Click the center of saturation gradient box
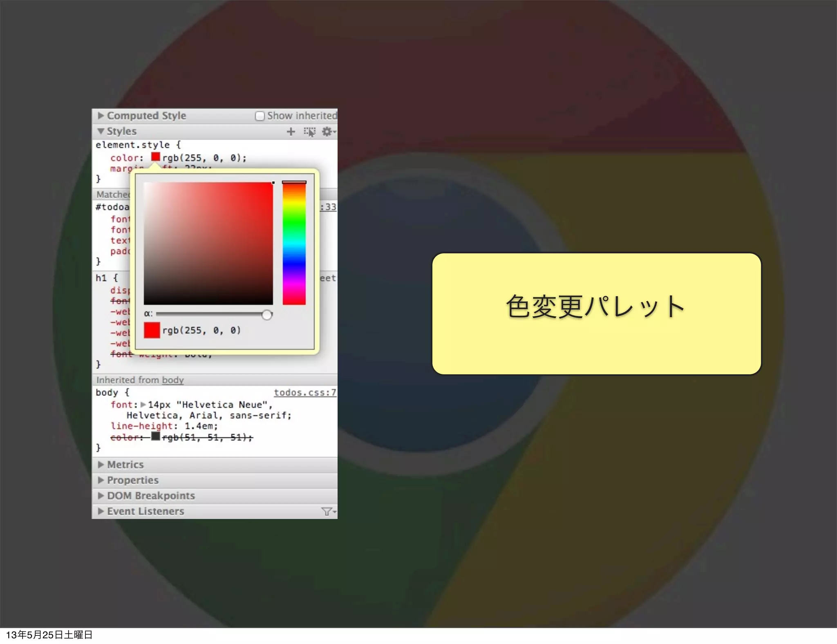837x644 pixels. tap(208, 243)
